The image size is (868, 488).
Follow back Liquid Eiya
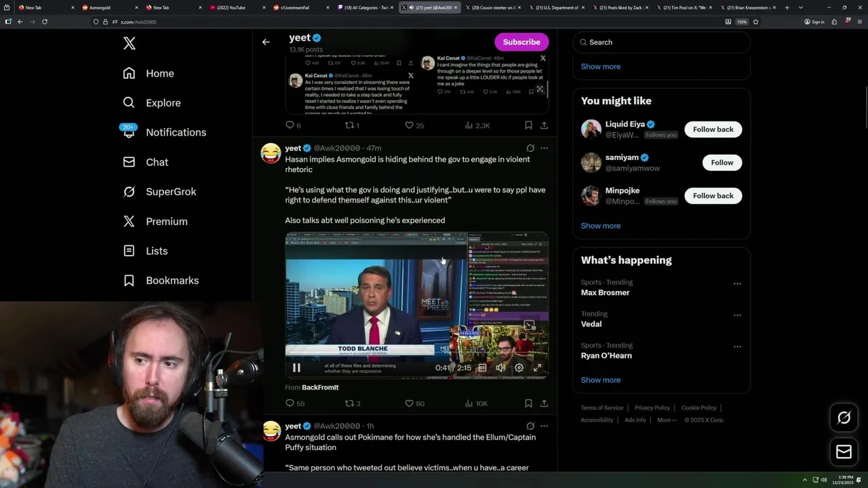coord(713,129)
